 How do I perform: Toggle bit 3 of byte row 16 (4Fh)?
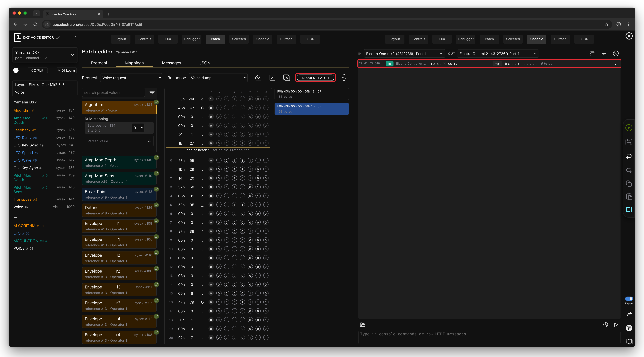242,302
